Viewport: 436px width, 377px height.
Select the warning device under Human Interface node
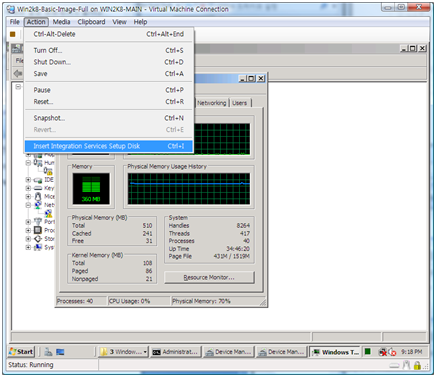[x=48, y=171]
